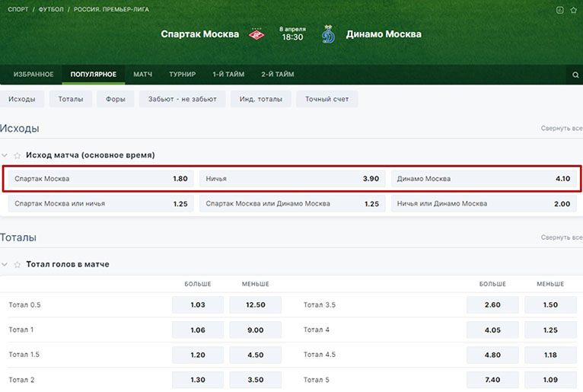Open the 1-й тайм tab
This screenshot has width=583, height=392.
click(x=228, y=75)
